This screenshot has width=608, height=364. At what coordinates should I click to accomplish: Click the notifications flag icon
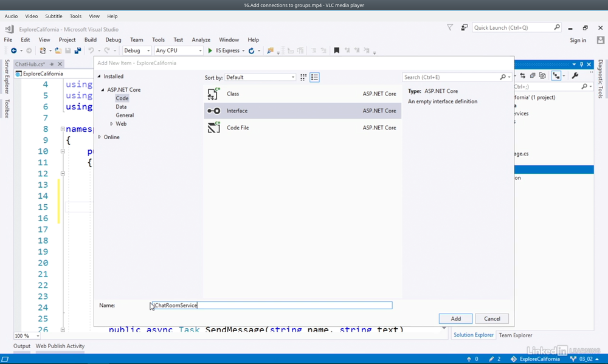coord(450,27)
